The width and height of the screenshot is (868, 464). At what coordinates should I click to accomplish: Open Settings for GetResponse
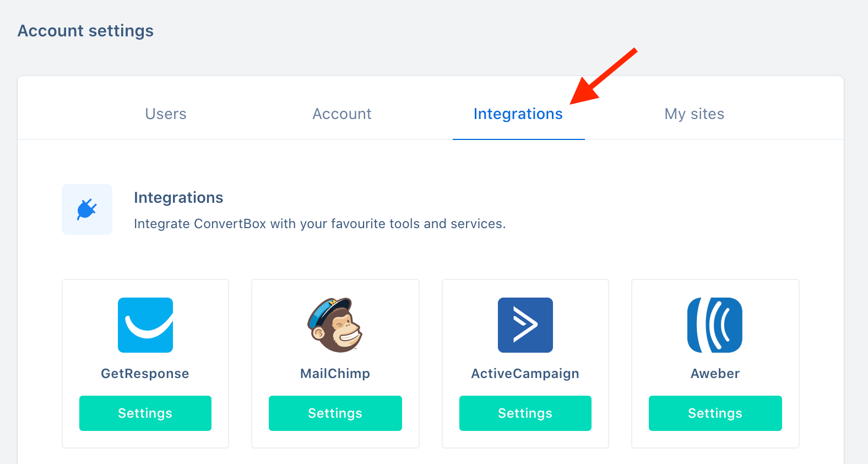[x=145, y=413]
